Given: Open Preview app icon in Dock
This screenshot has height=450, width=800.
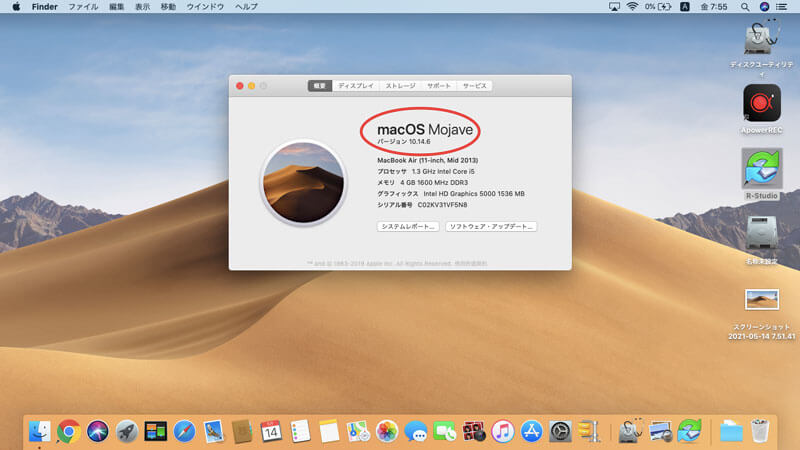Looking at the screenshot, I should [660, 432].
